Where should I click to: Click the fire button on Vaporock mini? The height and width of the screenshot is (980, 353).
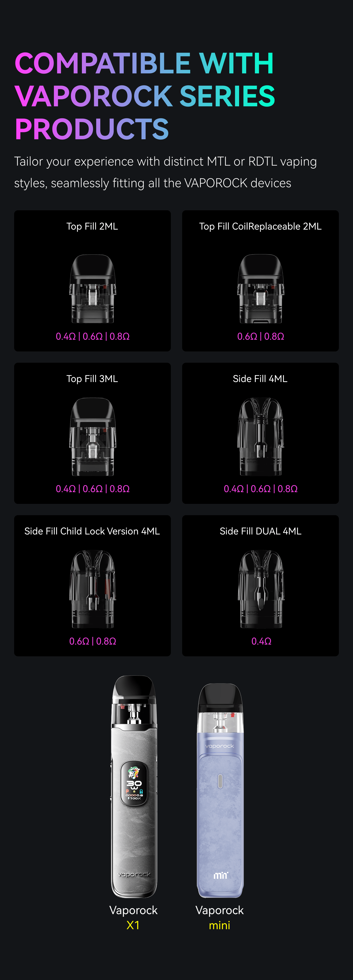pos(220,781)
